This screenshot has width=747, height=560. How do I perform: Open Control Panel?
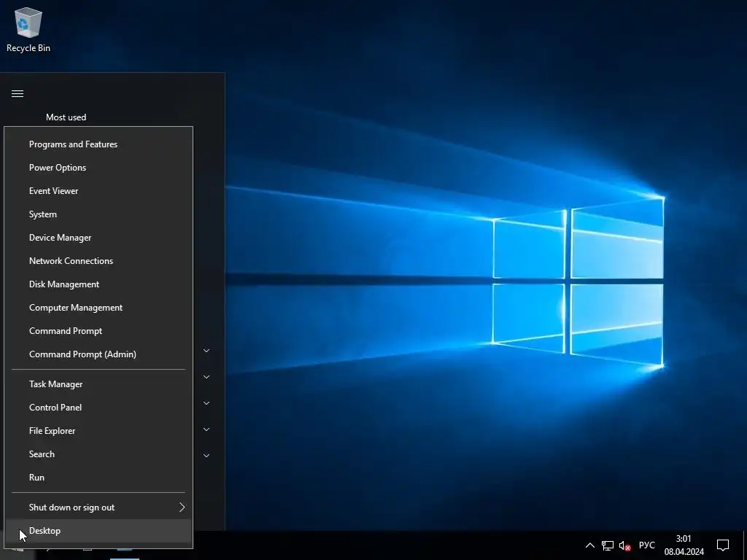[98, 408]
